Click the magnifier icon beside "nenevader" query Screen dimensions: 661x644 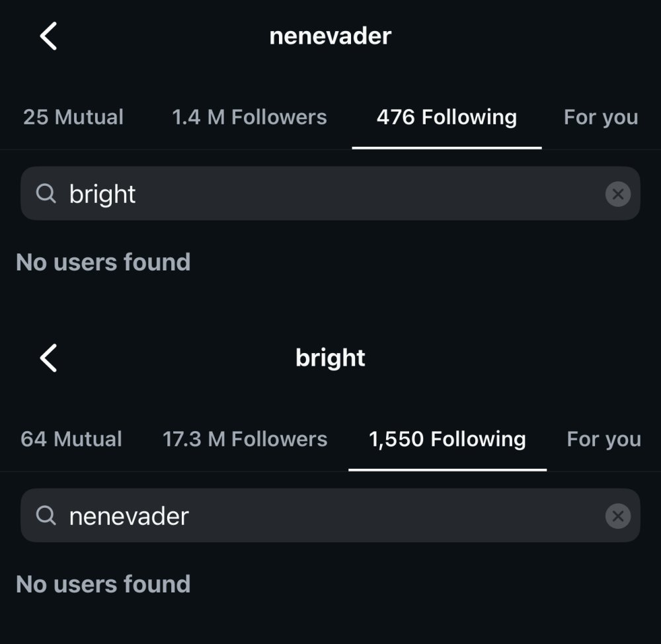46,516
